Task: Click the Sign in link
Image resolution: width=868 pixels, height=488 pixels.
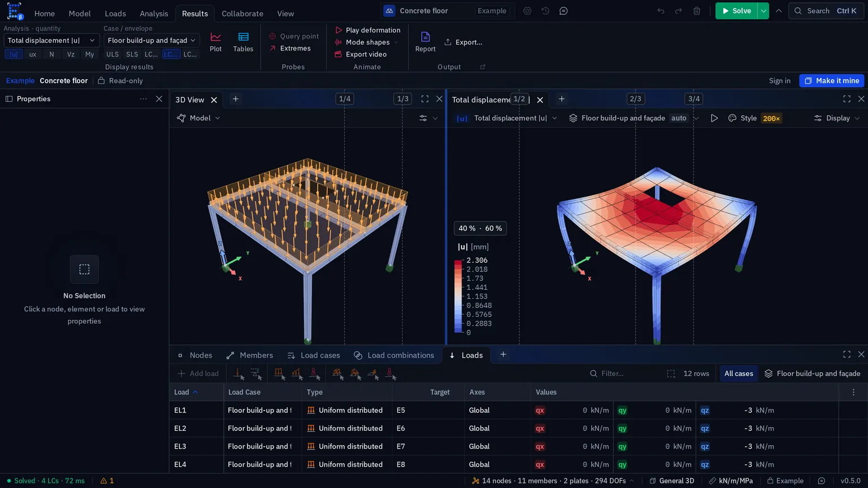Action: [779, 81]
